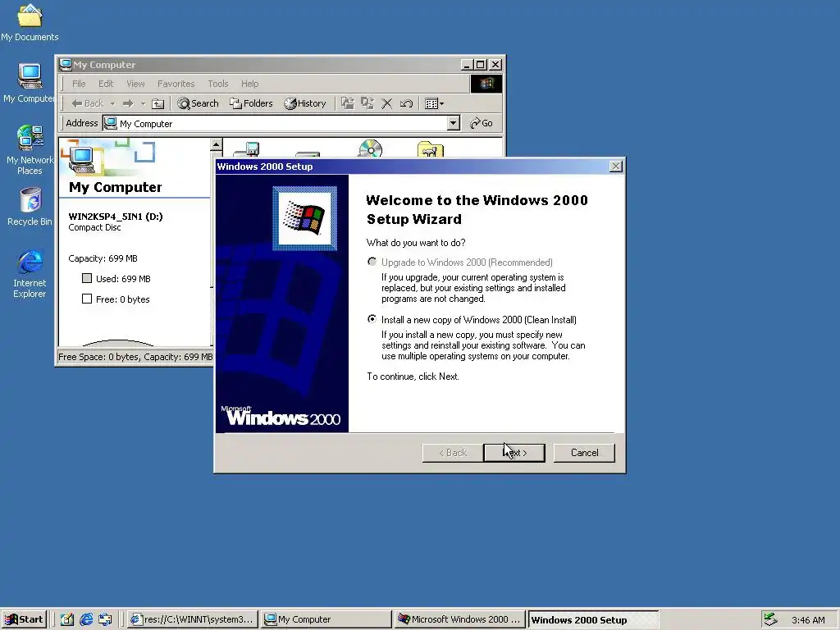The width and height of the screenshot is (840, 630).
Task: Click the Undo toolbar icon
Action: (407, 103)
